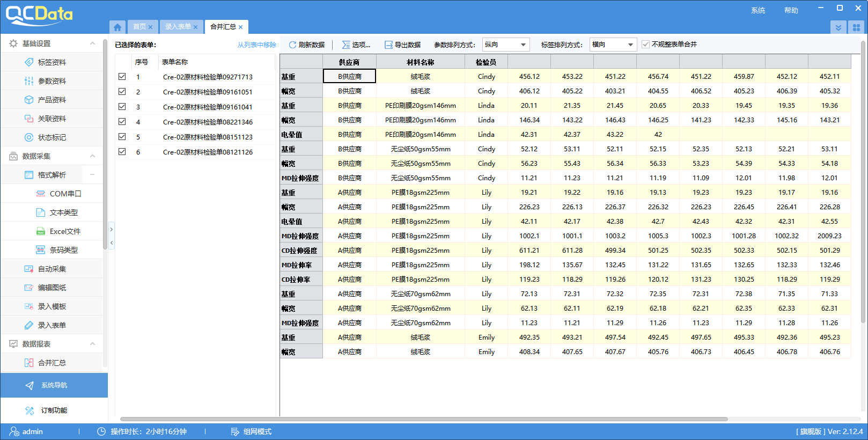This screenshot has width=868, height=440.
Task: Click the Emily cell in the last row
Action: [x=486, y=352]
